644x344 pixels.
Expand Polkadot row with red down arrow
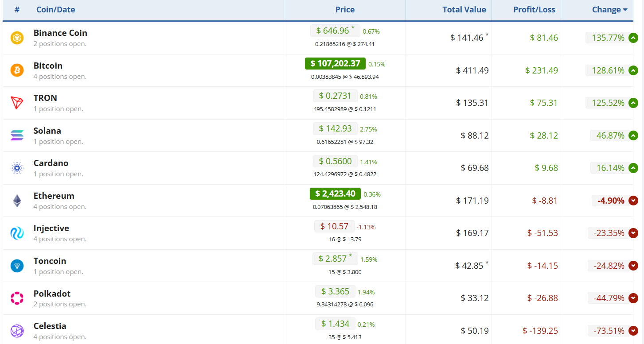click(x=633, y=298)
